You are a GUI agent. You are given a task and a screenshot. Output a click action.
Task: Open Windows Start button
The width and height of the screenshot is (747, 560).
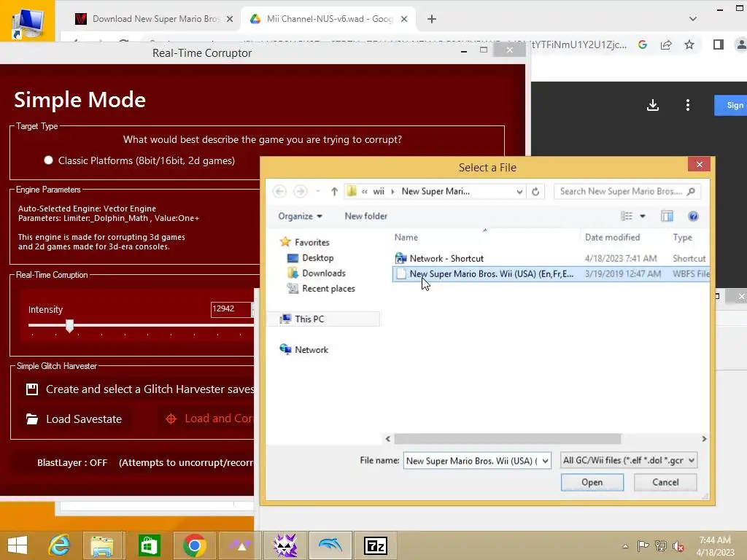point(18,545)
